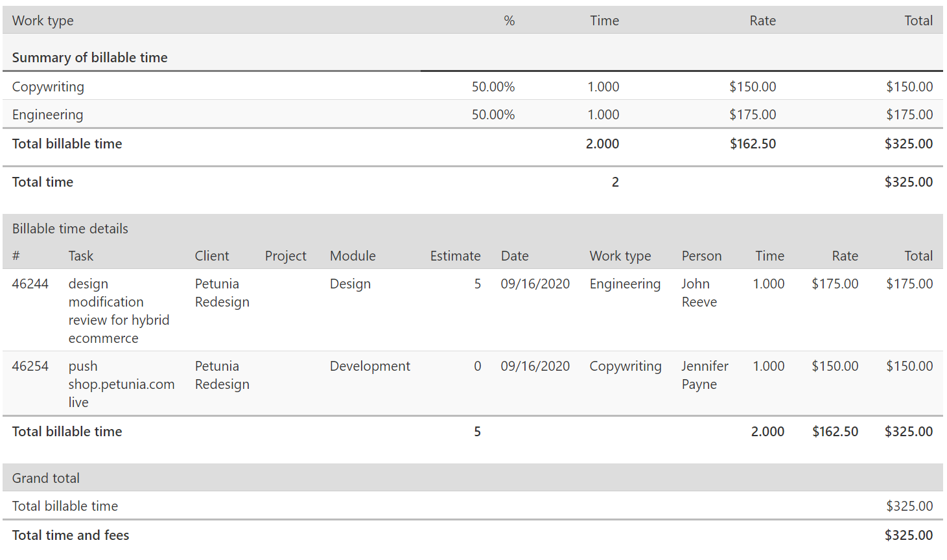Click the Grand total section header
Screen dimensions: 947x560
(46, 478)
